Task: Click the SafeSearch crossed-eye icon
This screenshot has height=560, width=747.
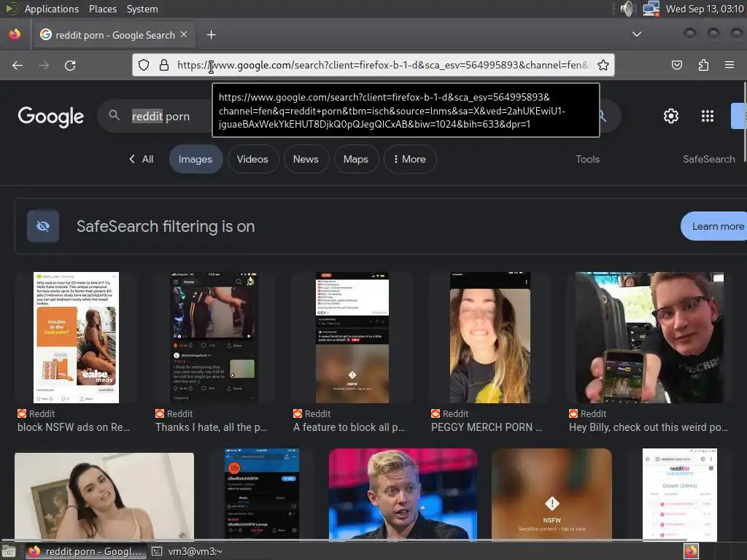Action: click(x=43, y=226)
